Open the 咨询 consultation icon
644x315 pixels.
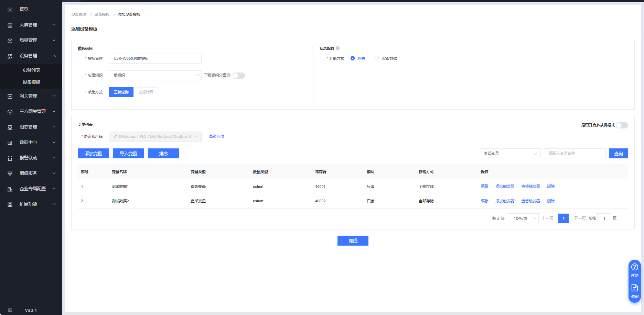click(635, 288)
